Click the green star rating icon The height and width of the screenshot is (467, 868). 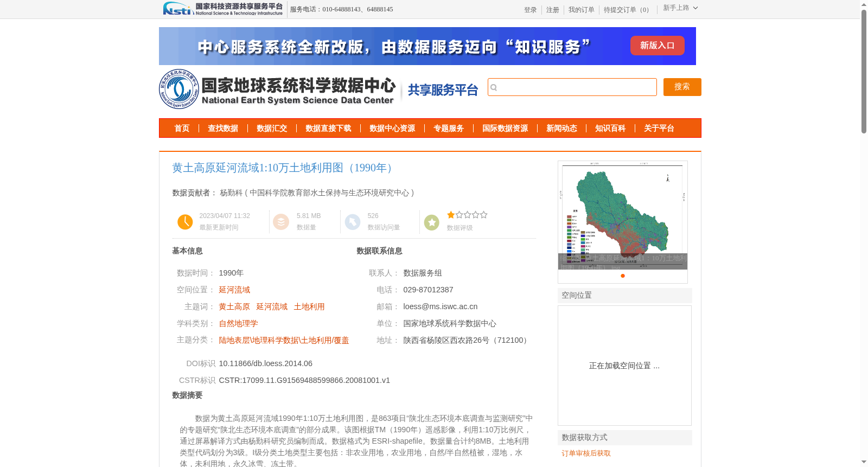[432, 222]
